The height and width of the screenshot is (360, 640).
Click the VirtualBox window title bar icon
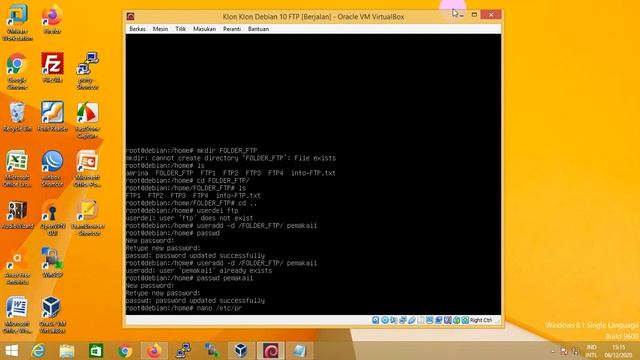[x=131, y=16]
